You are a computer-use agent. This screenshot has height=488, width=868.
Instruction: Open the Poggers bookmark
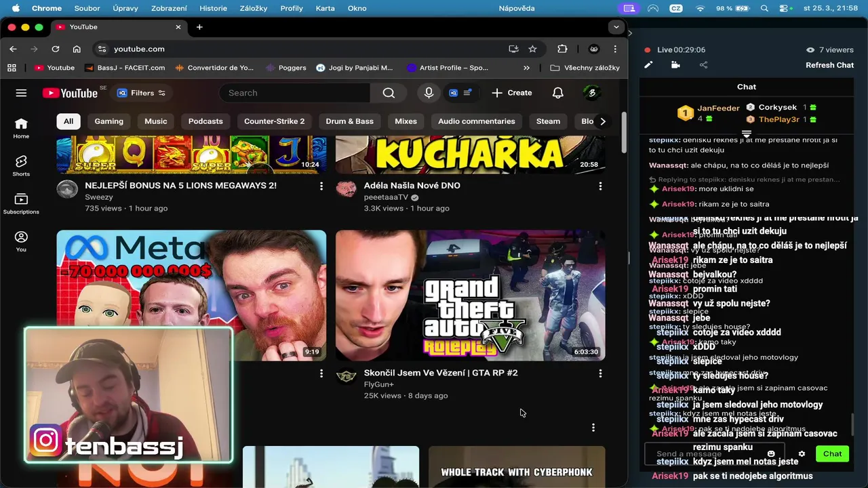285,68
